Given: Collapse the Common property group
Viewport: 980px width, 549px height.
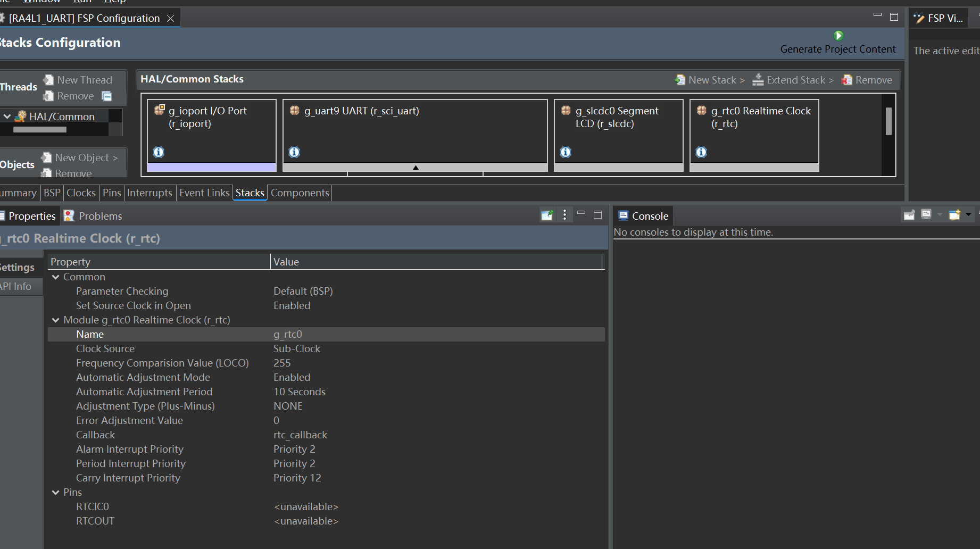Looking at the screenshot, I should point(56,277).
